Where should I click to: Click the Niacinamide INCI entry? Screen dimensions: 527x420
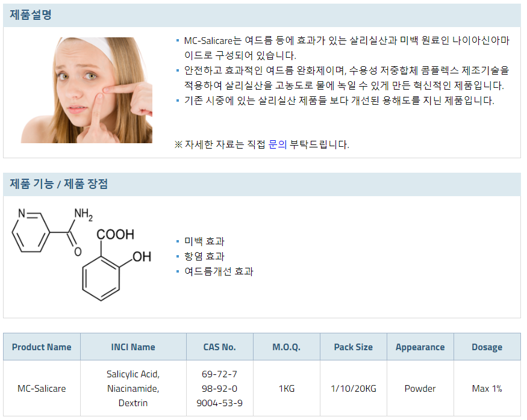click(133, 389)
